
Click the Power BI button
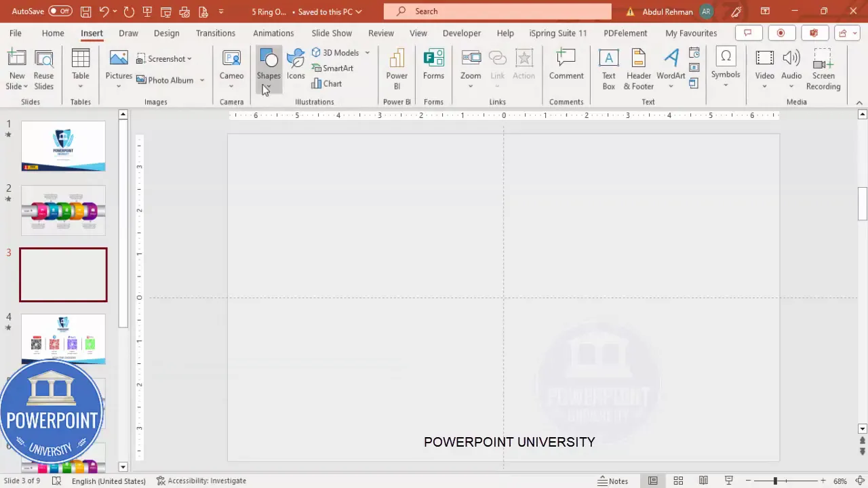point(397,70)
